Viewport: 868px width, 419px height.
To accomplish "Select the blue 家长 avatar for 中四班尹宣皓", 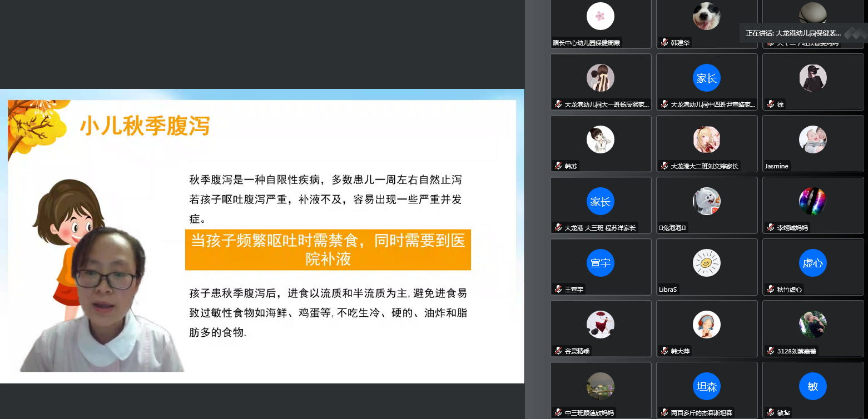I will (707, 78).
